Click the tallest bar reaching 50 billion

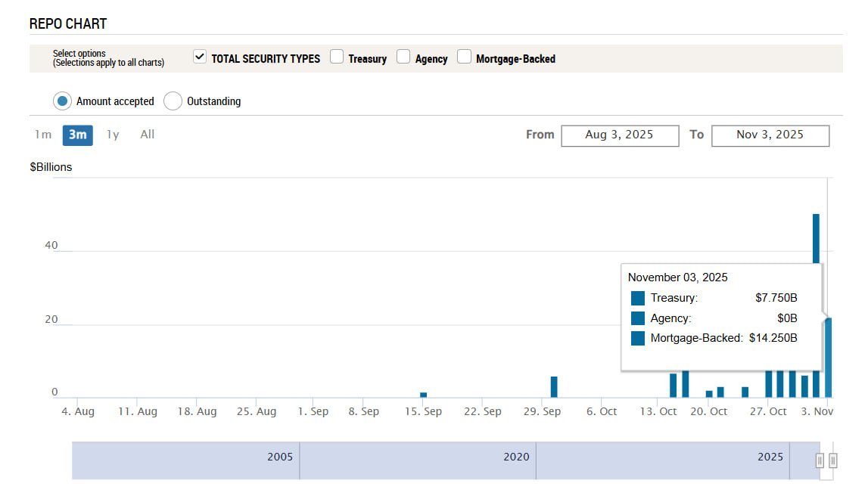tap(816, 238)
